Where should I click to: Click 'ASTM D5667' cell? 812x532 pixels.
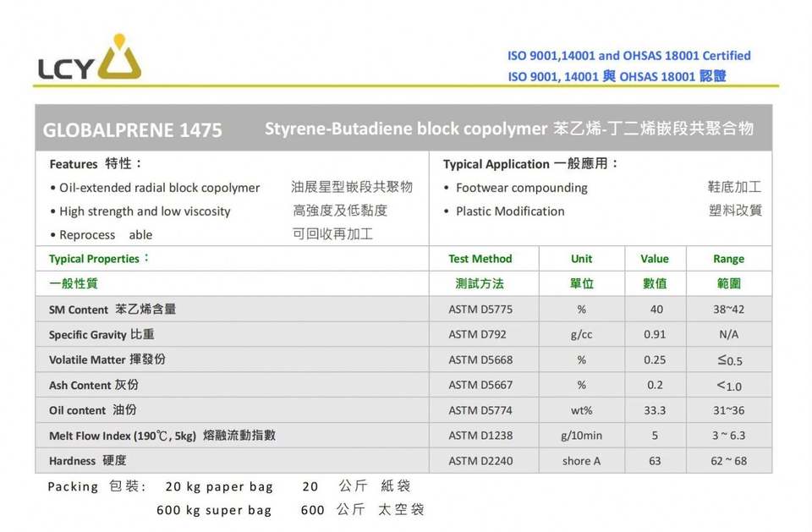pyautogui.click(x=480, y=385)
